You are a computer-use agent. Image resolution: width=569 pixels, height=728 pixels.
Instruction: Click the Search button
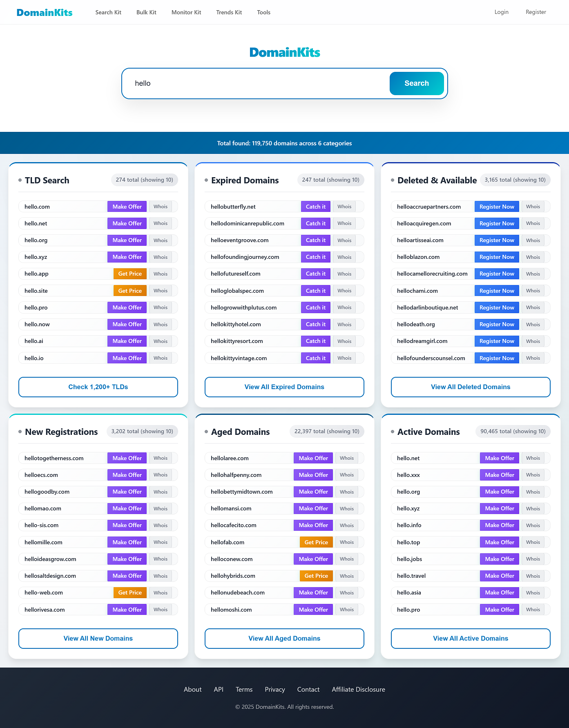417,83
